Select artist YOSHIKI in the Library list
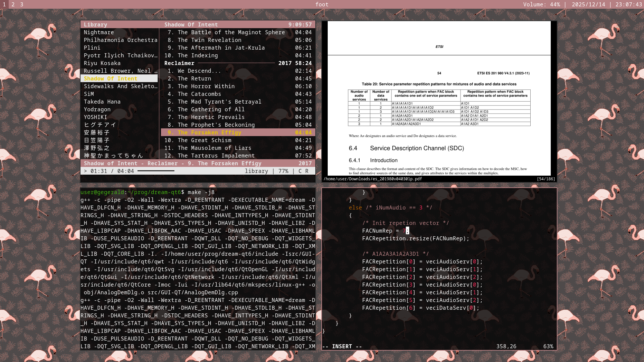The width and height of the screenshot is (644, 362). (95, 117)
